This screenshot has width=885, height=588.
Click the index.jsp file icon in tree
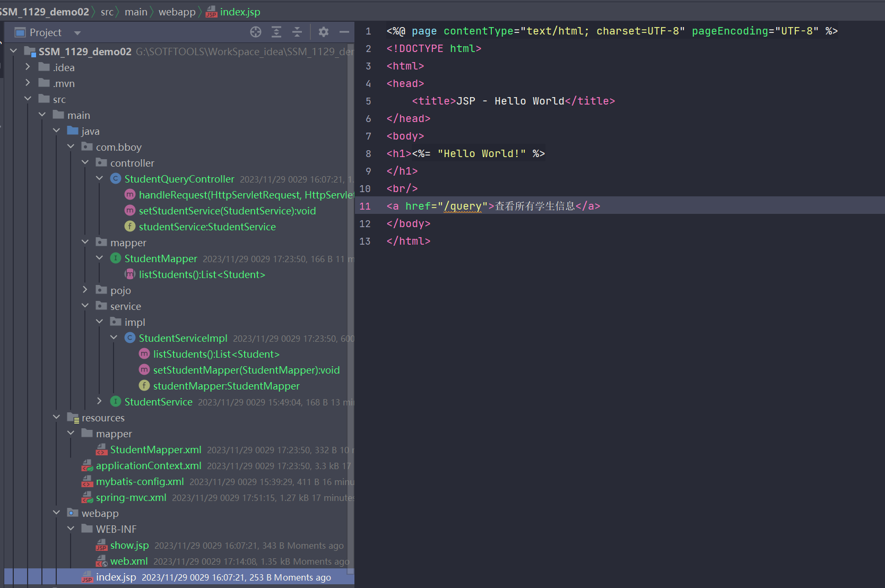(x=87, y=577)
